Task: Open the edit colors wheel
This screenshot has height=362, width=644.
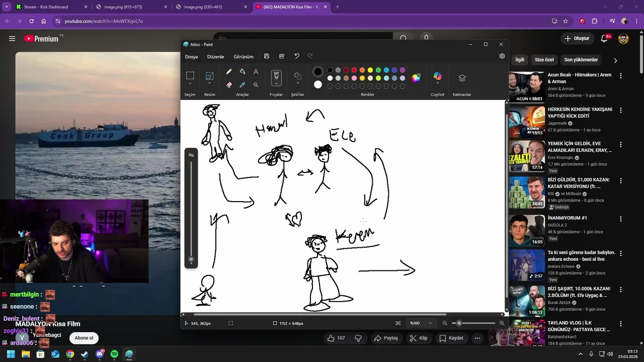Action: [x=416, y=78]
